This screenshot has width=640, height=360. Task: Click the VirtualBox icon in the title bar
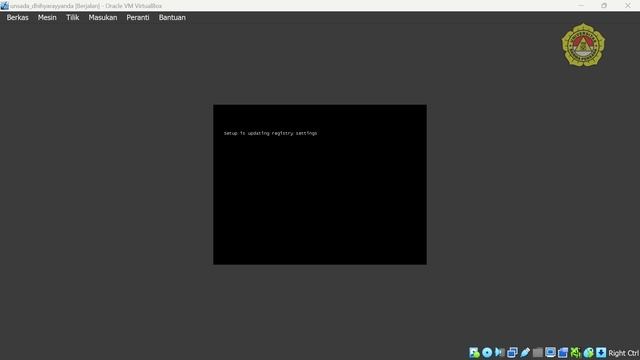click(x=4, y=6)
